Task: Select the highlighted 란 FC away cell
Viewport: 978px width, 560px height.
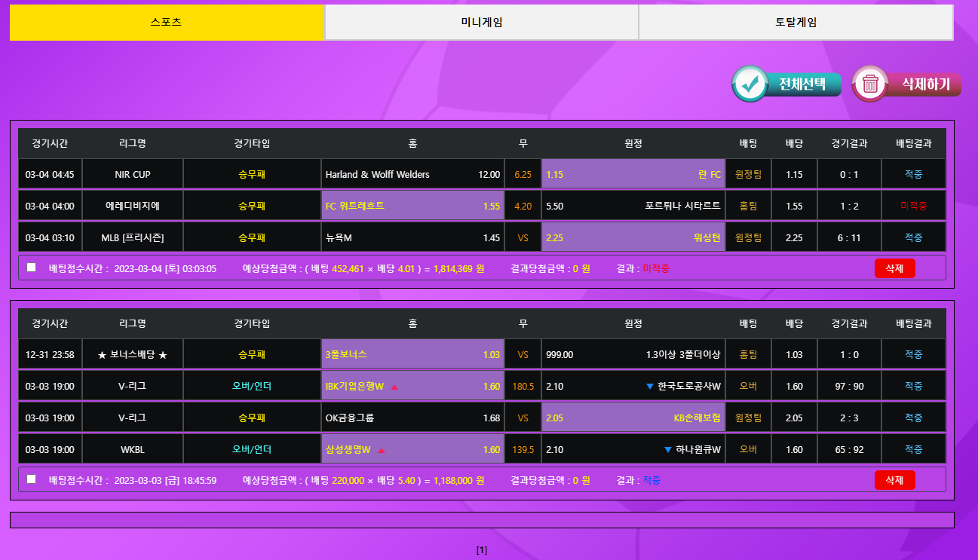Action: (633, 174)
